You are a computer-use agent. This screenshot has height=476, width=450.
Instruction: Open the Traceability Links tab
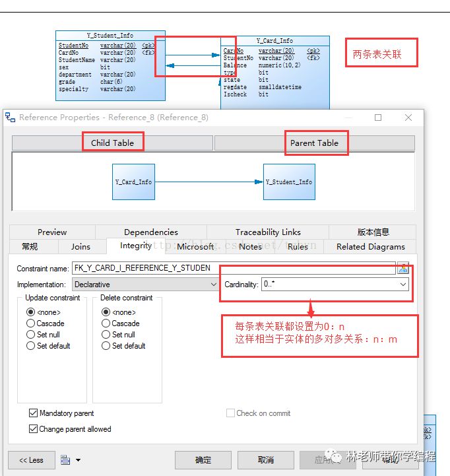coord(268,232)
